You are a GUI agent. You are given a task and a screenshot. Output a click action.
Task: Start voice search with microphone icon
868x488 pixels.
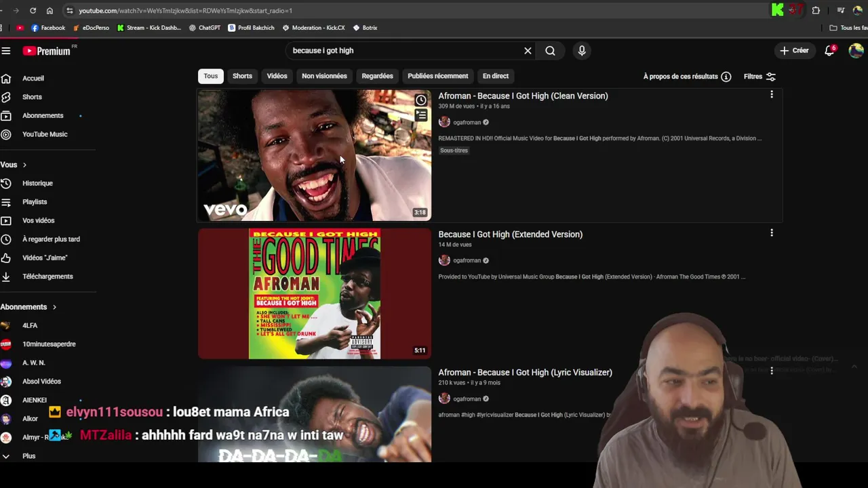pyautogui.click(x=582, y=51)
